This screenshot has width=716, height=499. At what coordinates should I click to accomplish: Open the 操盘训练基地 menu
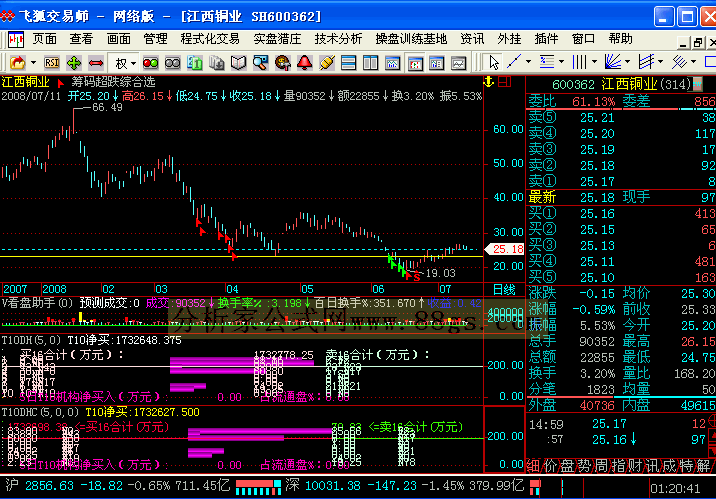tap(411, 39)
